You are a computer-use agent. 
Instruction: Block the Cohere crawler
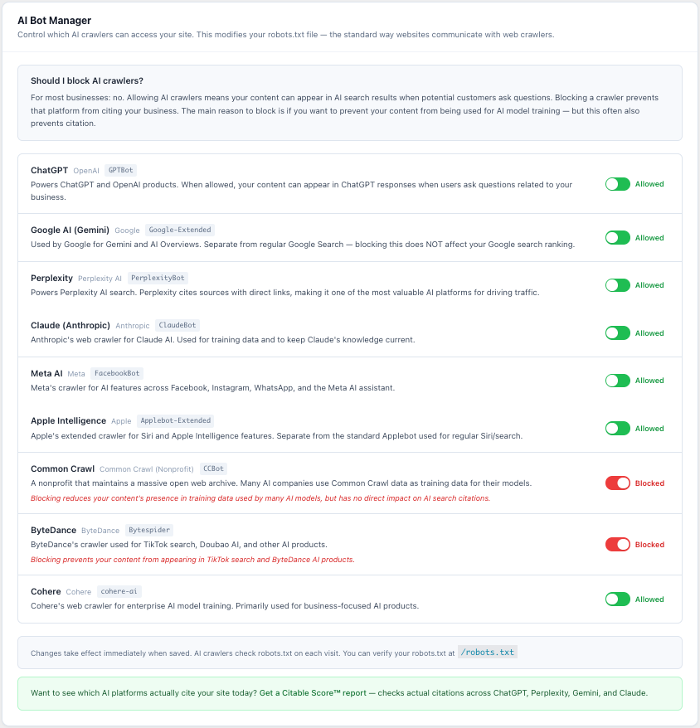pyautogui.click(x=617, y=599)
